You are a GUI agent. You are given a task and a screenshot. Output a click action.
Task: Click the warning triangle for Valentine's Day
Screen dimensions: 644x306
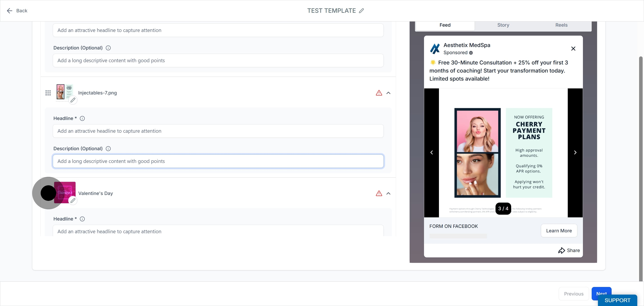tap(379, 193)
